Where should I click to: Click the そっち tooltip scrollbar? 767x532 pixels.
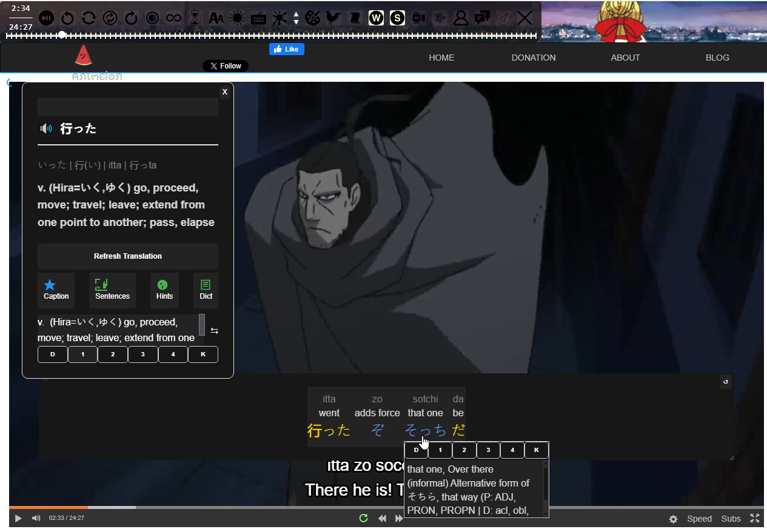coord(546,488)
